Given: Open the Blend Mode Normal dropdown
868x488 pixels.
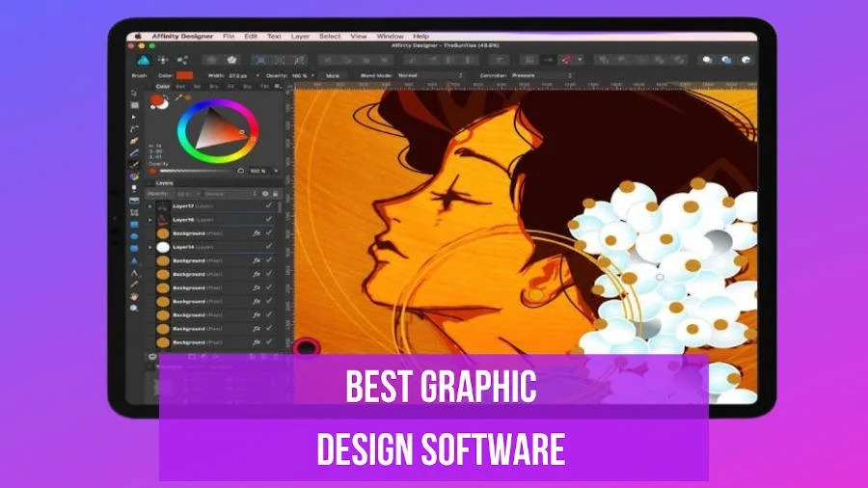Looking at the screenshot, I should pyautogui.click(x=429, y=75).
